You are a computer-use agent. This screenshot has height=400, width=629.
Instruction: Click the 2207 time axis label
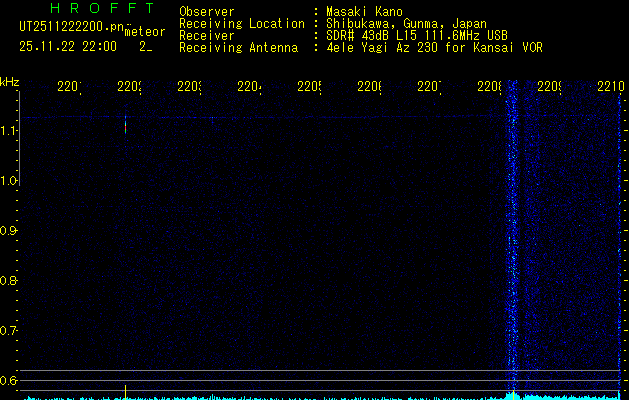[x=429, y=87]
